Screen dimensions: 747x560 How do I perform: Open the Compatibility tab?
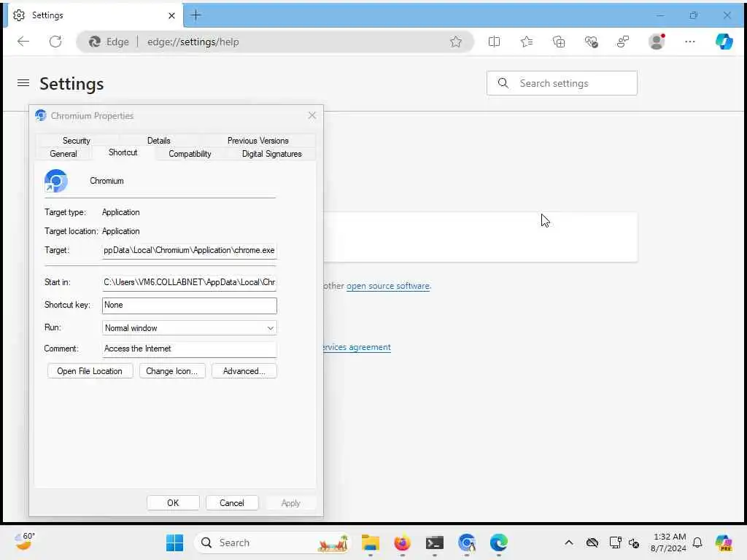190,154
